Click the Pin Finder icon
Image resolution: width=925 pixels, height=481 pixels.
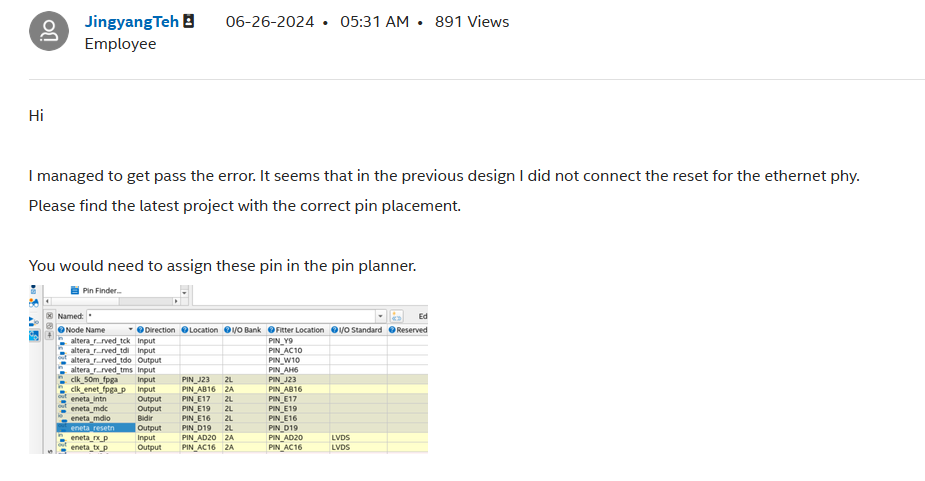(74, 291)
